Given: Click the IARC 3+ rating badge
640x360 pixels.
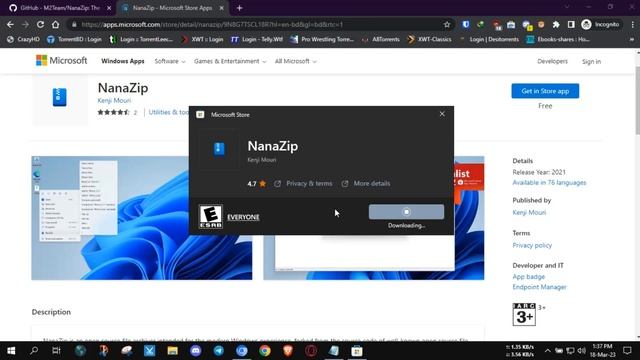Looking at the screenshot, I should pos(524,314).
